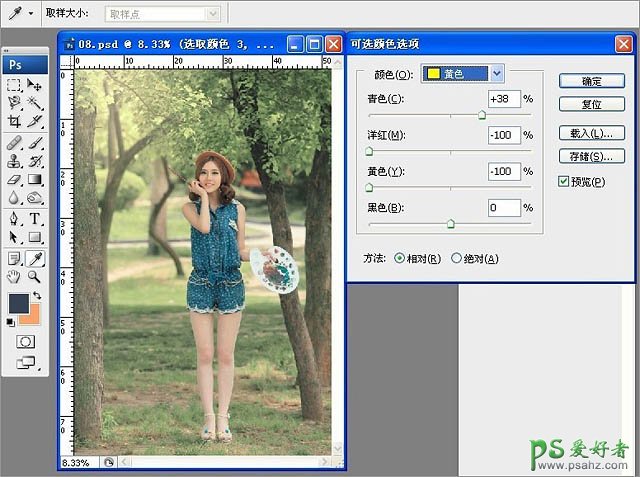The image size is (640, 477).
Task: Select the Crop tool
Action: (x=14, y=122)
